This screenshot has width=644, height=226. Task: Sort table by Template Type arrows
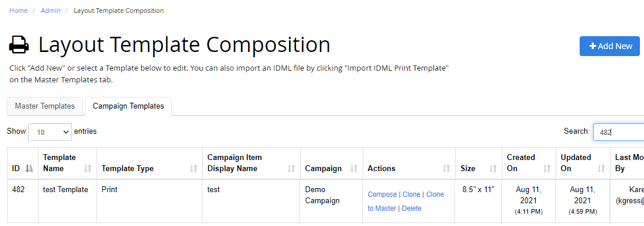pos(194,168)
